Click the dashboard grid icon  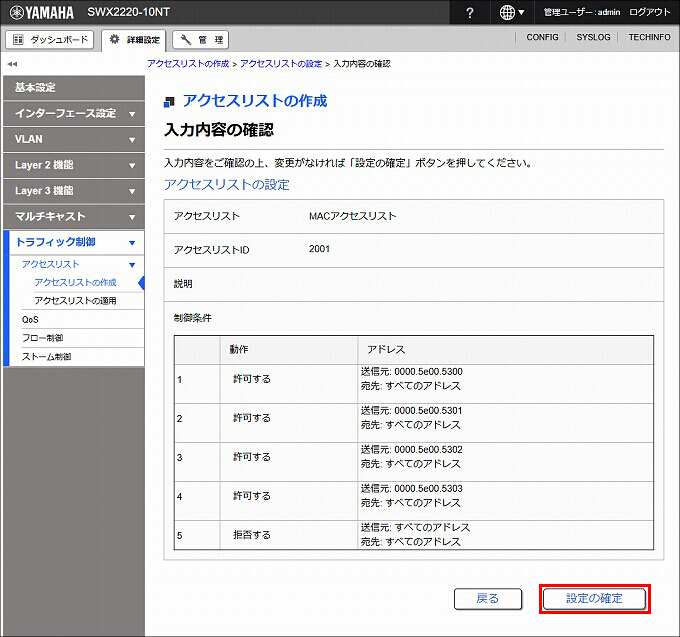click(x=18, y=40)
